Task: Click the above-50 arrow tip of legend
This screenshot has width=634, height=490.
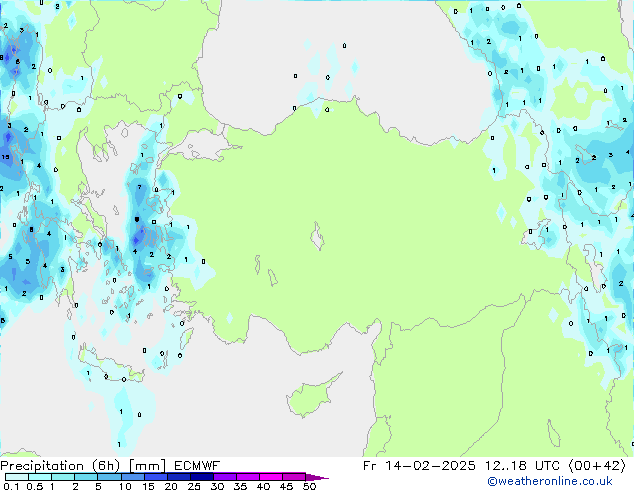Action: [x=317, y=477]
